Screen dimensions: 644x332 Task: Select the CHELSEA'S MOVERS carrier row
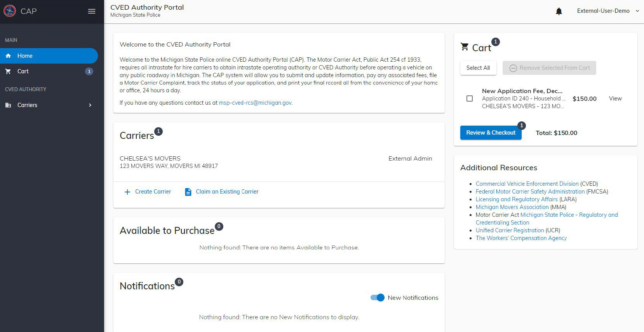(x=279, y=162)
